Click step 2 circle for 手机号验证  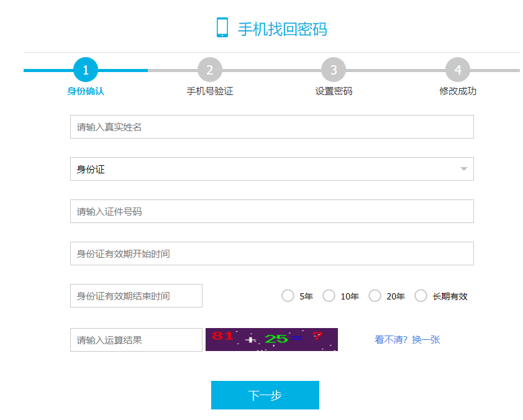tap(209, 70)
